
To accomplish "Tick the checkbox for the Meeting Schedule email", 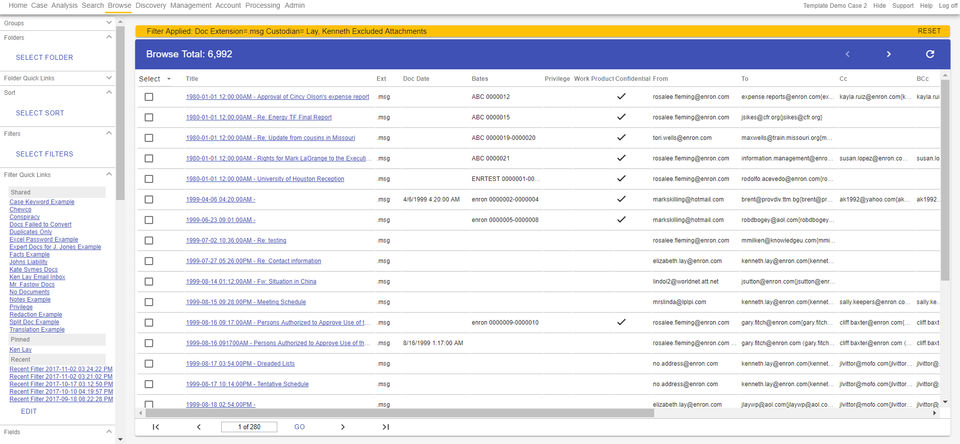I will (149, 301).
